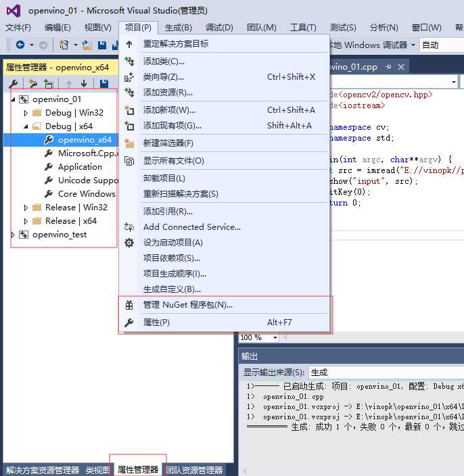Open the 自动 debug target combo box
This screenshot has width=464, height=476.
pos(442,45)
